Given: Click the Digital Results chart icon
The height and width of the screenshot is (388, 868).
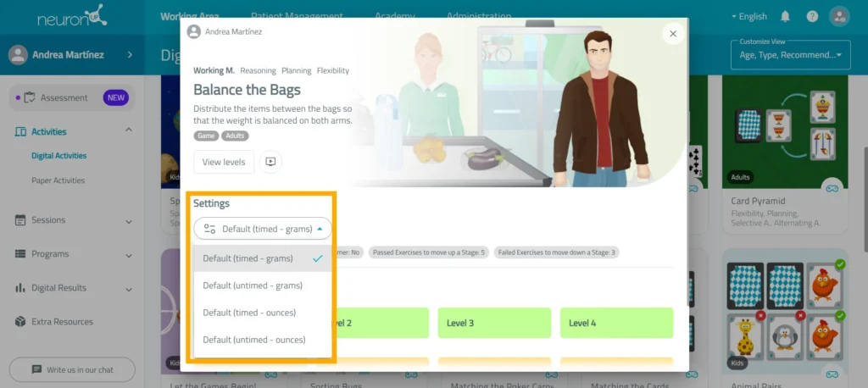Looking at the screenshot, I should click(x=20, y=288).
